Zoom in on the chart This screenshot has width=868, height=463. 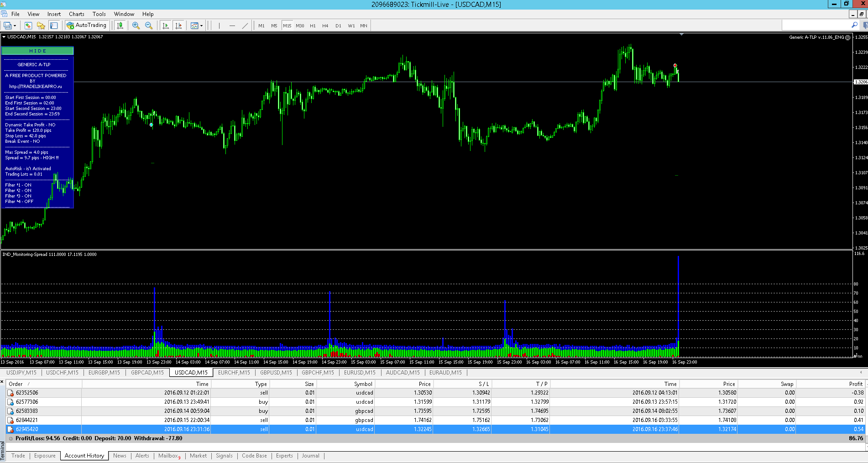click(x=136, y=26)
